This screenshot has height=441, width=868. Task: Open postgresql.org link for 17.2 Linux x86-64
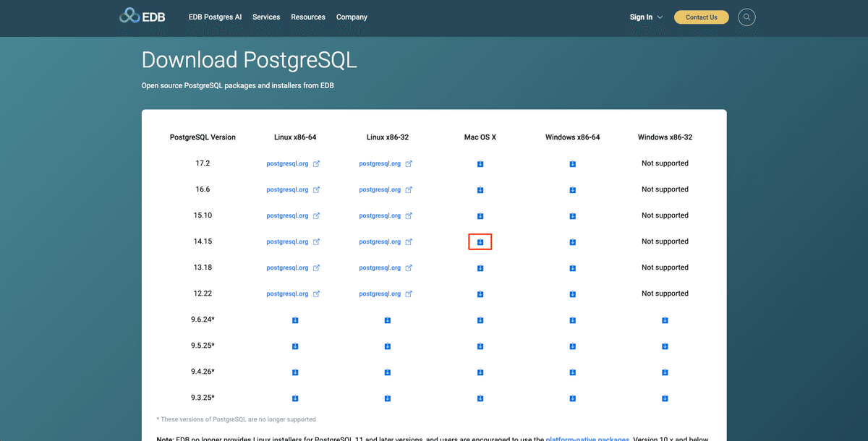coord(293,163)
